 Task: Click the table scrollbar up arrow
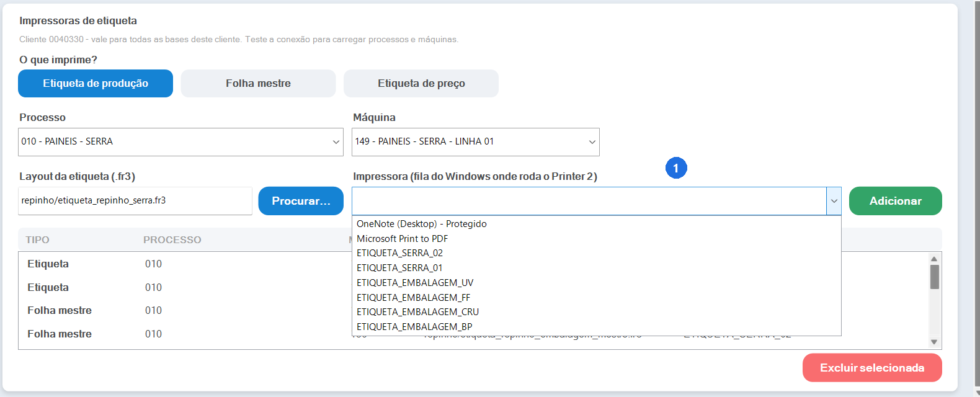934,259
